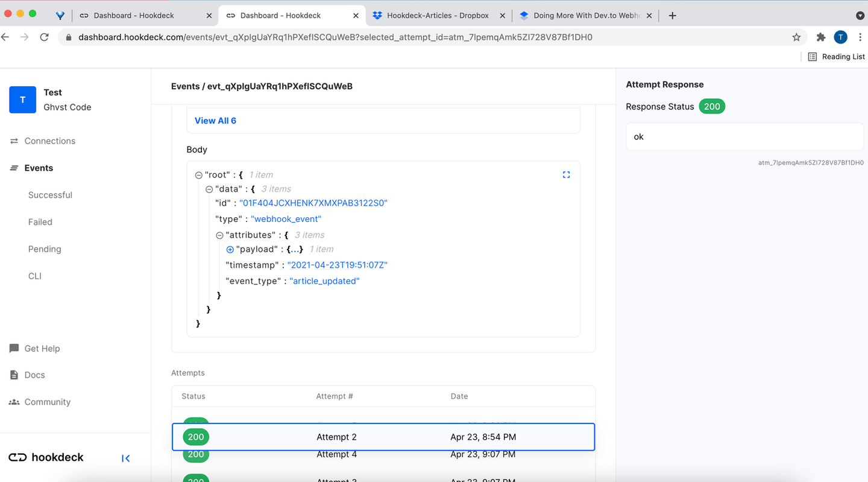Open Docs using the document icon
This screenshot has height=482, width=868.
14,375
